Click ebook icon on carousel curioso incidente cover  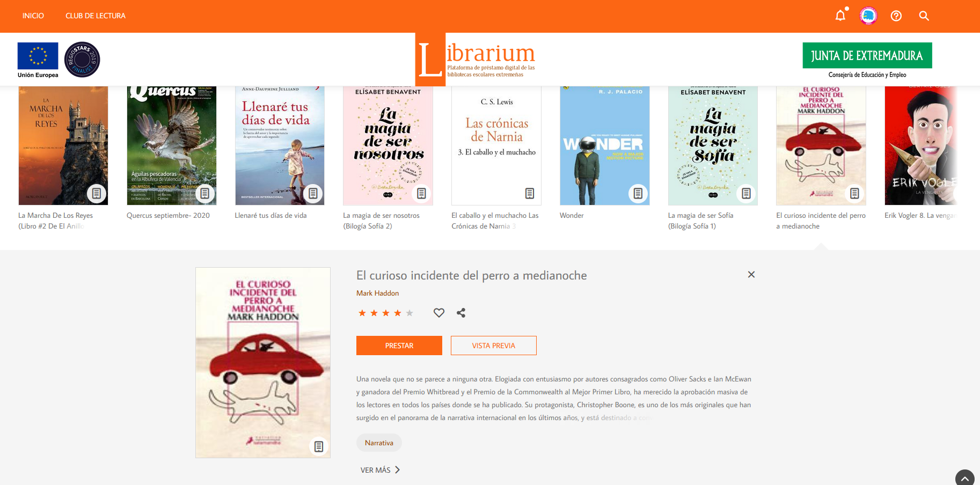click(x=854, y=193)
